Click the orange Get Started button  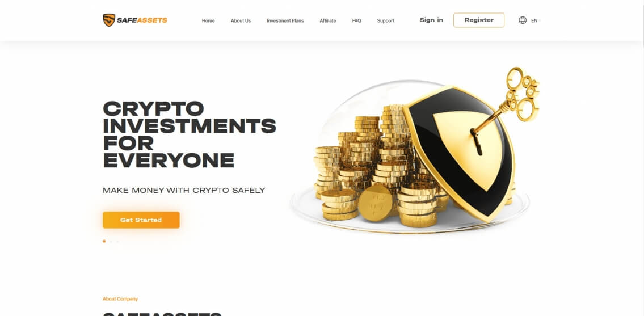pos(141,220)
